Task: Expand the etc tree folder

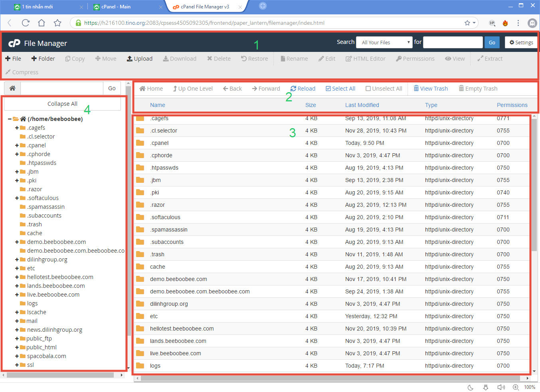Action: [x=17, y=268]
